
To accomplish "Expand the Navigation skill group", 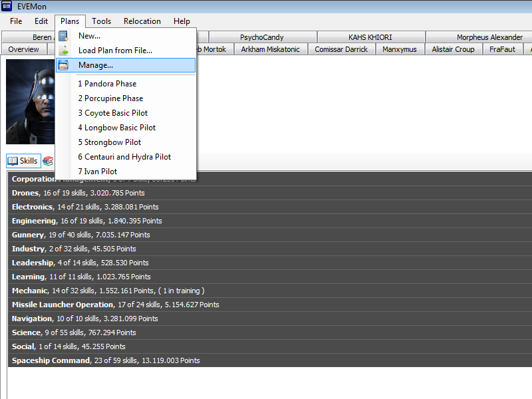I will (270, 319).
